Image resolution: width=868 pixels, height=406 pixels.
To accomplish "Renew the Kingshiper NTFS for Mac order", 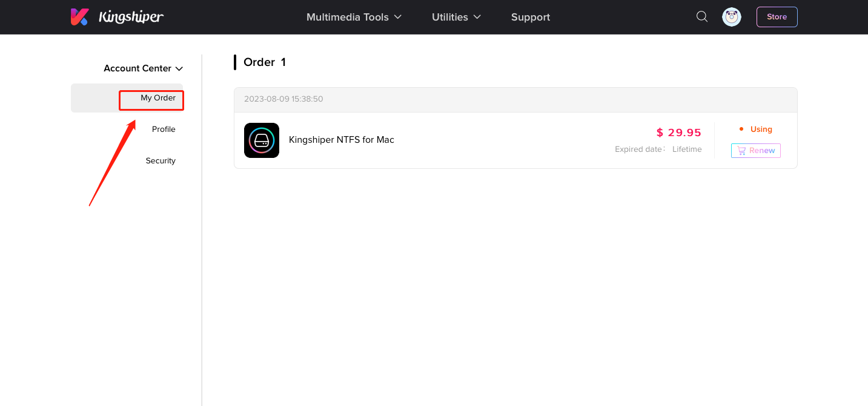I will tap(756, 151).
